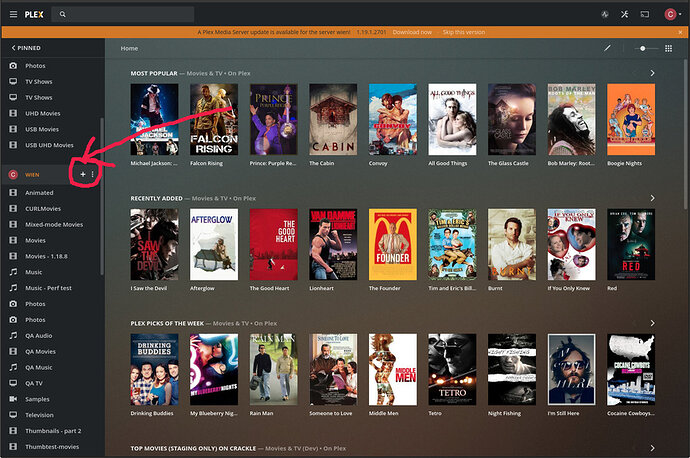Click the "I Saw the Devil" title text

(149, 288)
